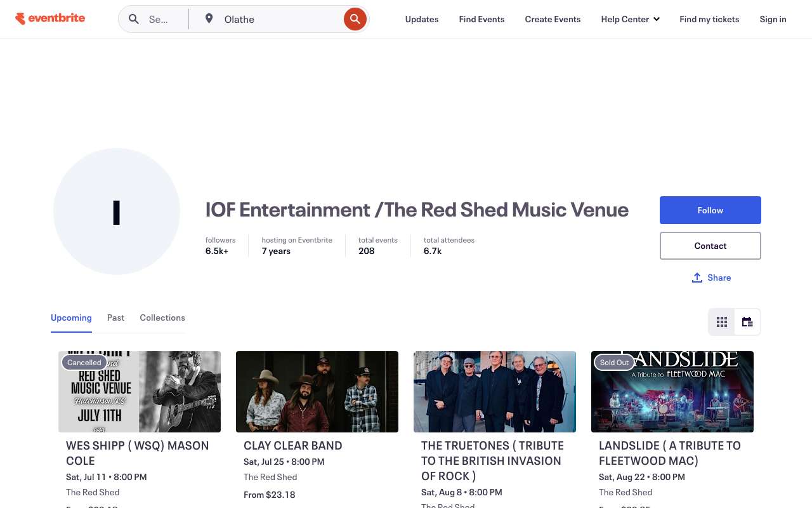Open Wes Shipp event thumbnail
The height and width of the screenshot is (508, 812).
tap(140, 392)
